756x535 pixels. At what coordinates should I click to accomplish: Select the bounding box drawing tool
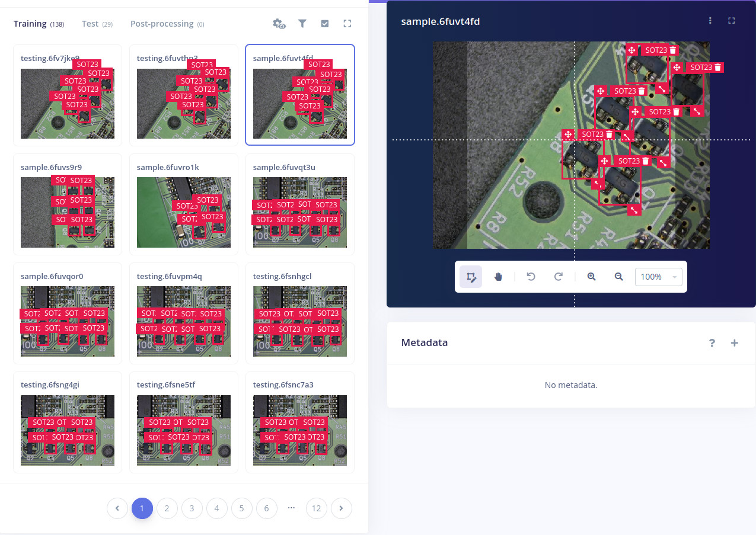point(471,277)
